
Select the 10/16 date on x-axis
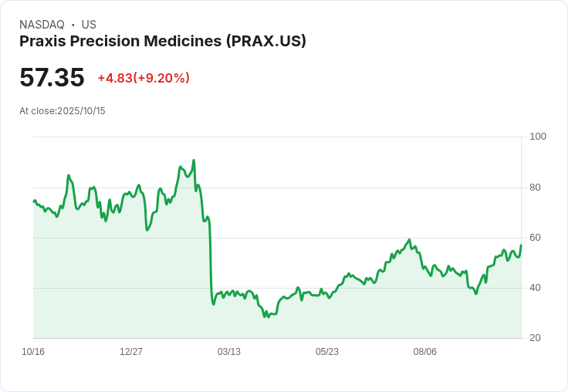click(x=33, y=352)
